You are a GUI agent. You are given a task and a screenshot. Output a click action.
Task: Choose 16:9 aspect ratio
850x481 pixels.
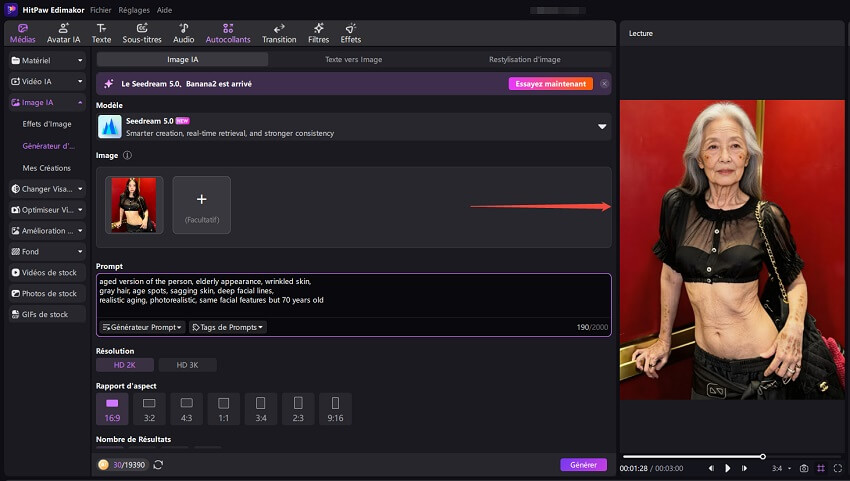(x=112, y=409)
